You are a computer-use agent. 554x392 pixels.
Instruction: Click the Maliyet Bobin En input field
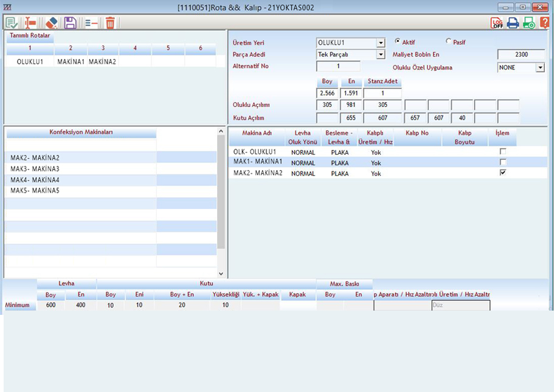click(x=521, y=55)
